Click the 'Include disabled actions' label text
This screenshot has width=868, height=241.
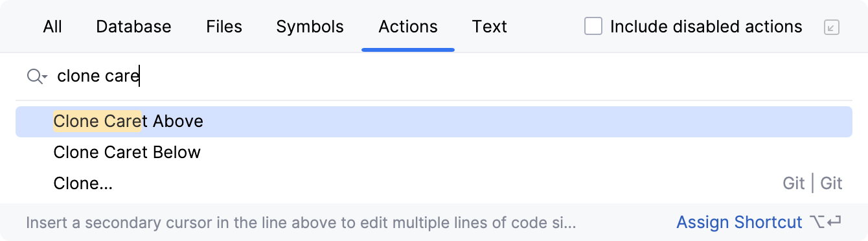point(706,27)
